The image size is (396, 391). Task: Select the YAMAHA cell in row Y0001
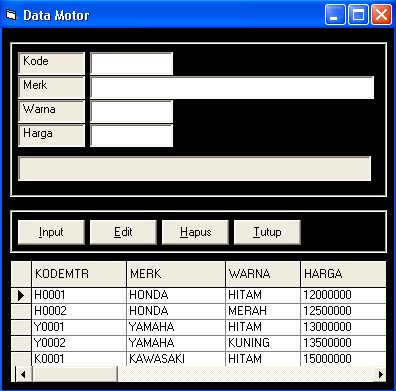176,327
